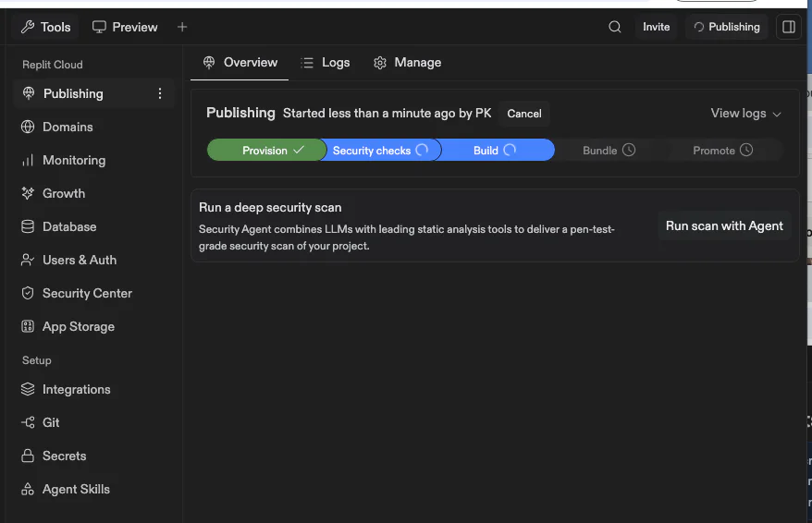Click the Monitoring bar chart icon
This screenshot has height=523, width=812.
click(x=28, y=161)
